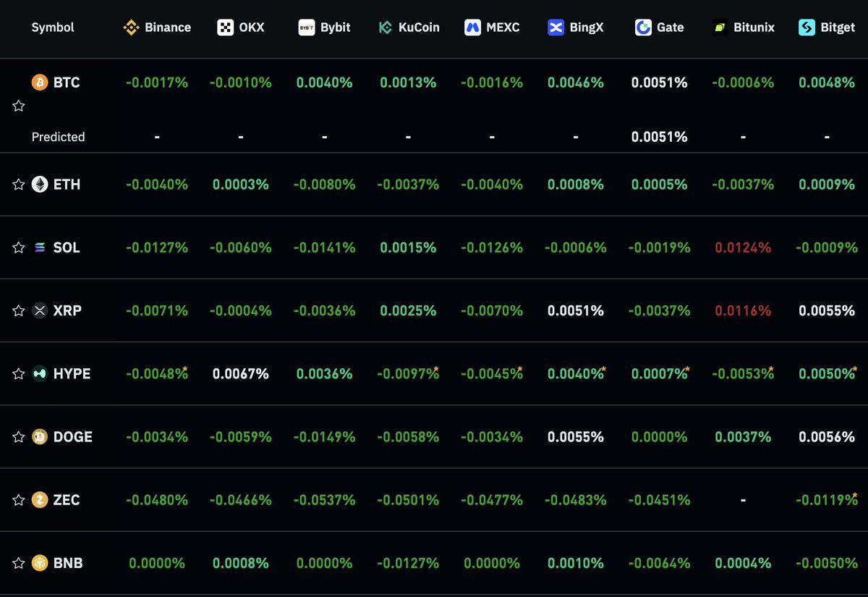Viewport: 868px width, 597px height.
Task: Select XRP Bitunix rate 0.0116%
Action: coord(743,310)
